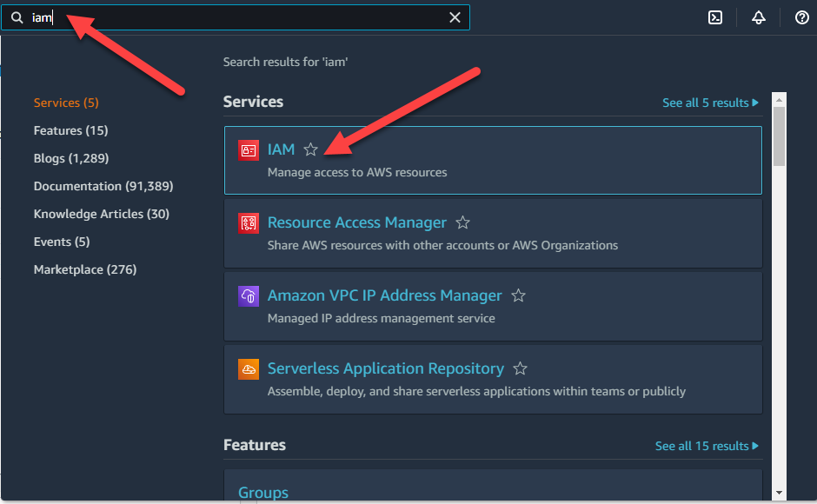
Task: See all 5 Services results
Action: 710,103
